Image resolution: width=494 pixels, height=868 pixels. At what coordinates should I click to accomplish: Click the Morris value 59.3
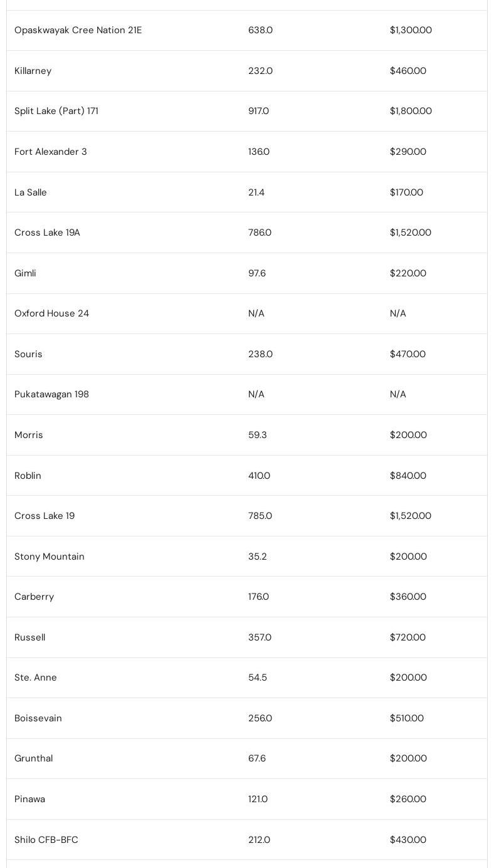[258, 435]
